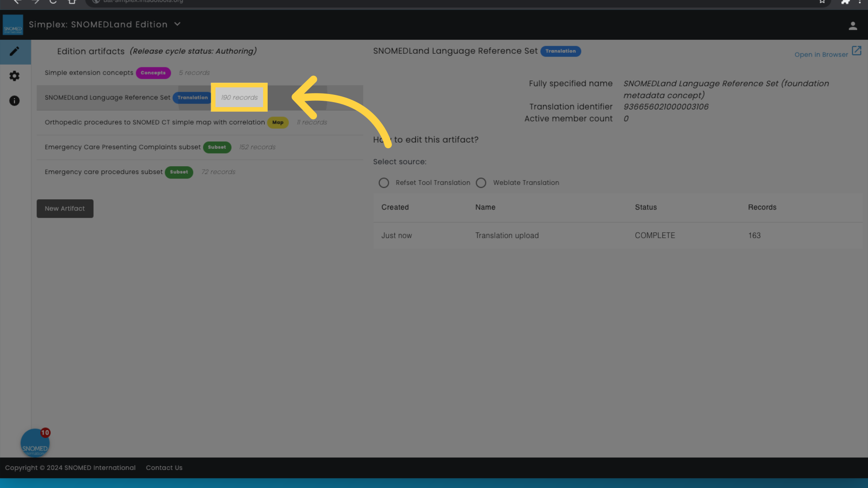Click the Open in Browser external icon

coord(856,51)
